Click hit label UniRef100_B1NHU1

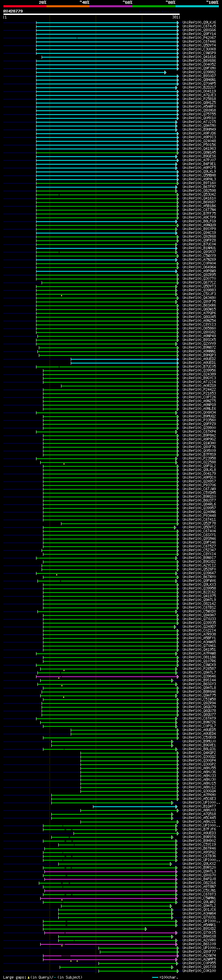point(199,248)
